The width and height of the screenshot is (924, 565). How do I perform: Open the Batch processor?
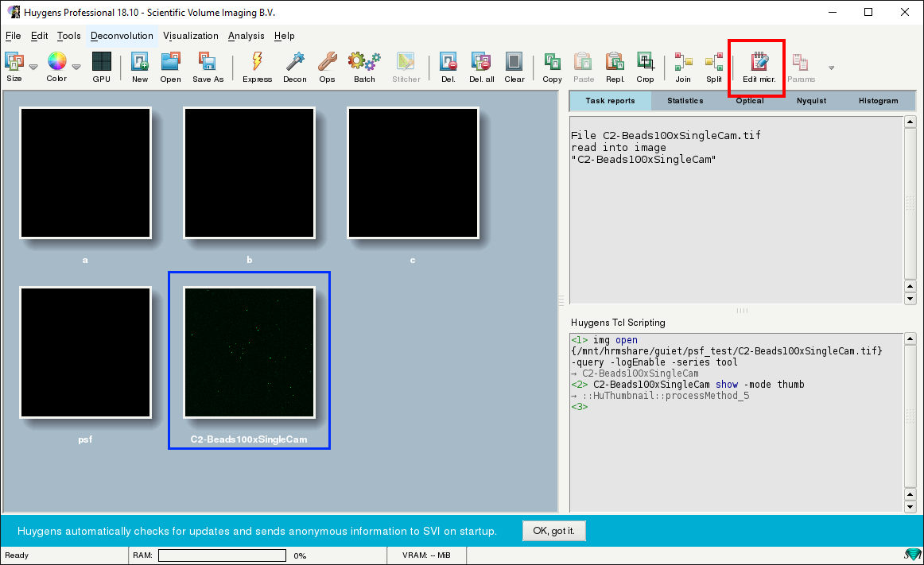(x=364, y=67)
